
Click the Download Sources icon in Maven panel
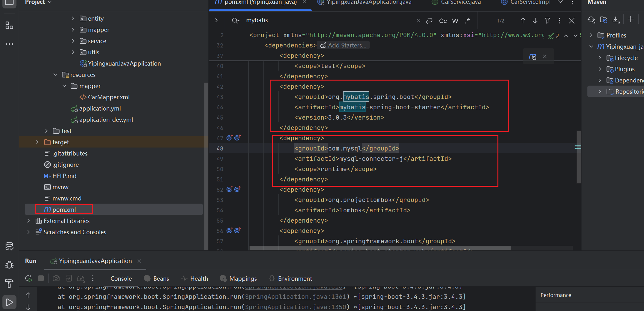click(x=616, y=20)
